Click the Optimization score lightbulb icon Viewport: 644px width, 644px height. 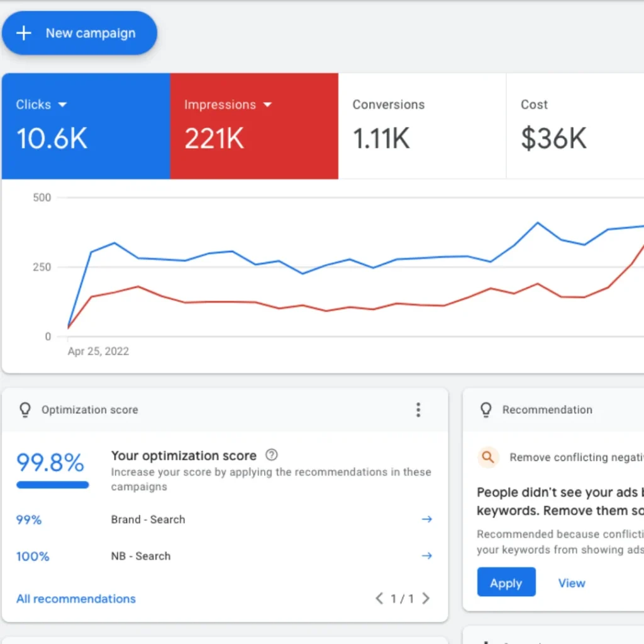[x=25, y=410]
